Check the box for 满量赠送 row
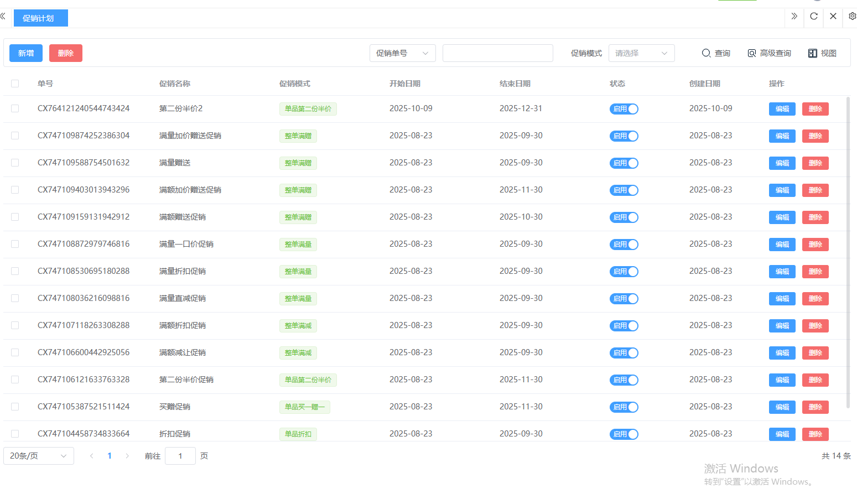 pyautogui.click(x=15, y=163)
